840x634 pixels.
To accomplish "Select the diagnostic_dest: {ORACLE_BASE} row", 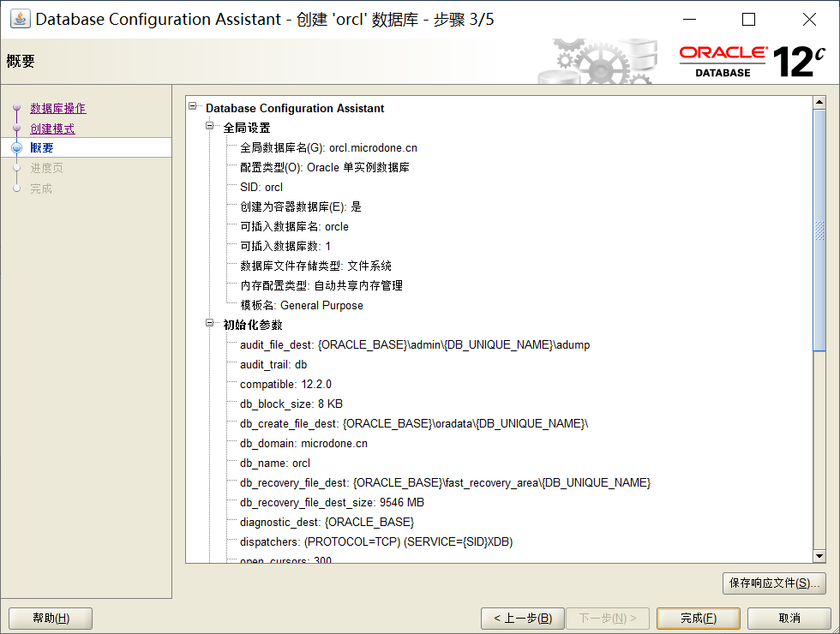I will 327,522.
